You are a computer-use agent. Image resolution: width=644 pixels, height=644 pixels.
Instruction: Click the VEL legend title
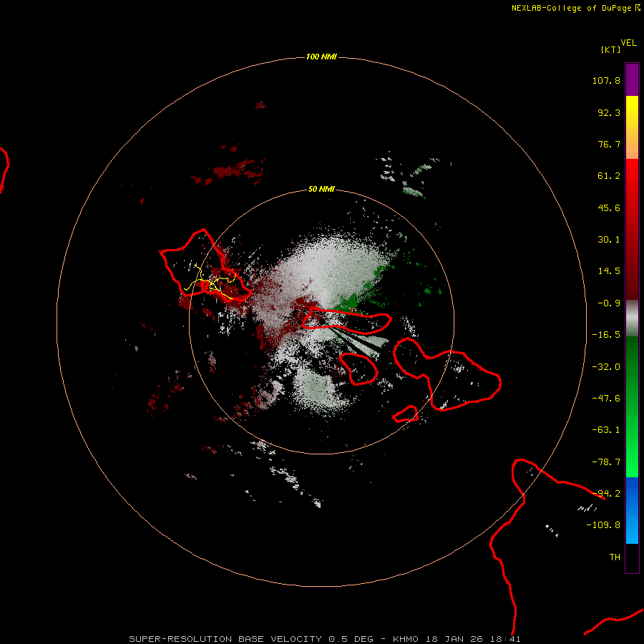pos(628,43)
